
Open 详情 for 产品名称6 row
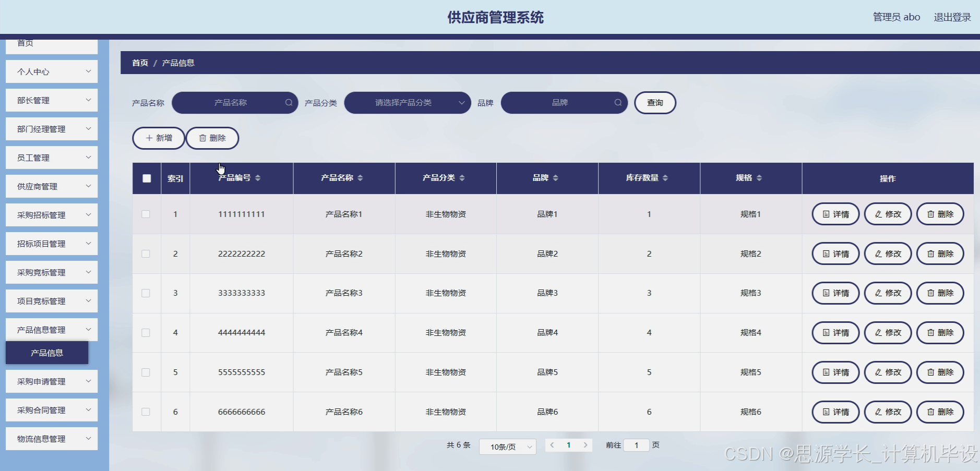tap(835, 412)
